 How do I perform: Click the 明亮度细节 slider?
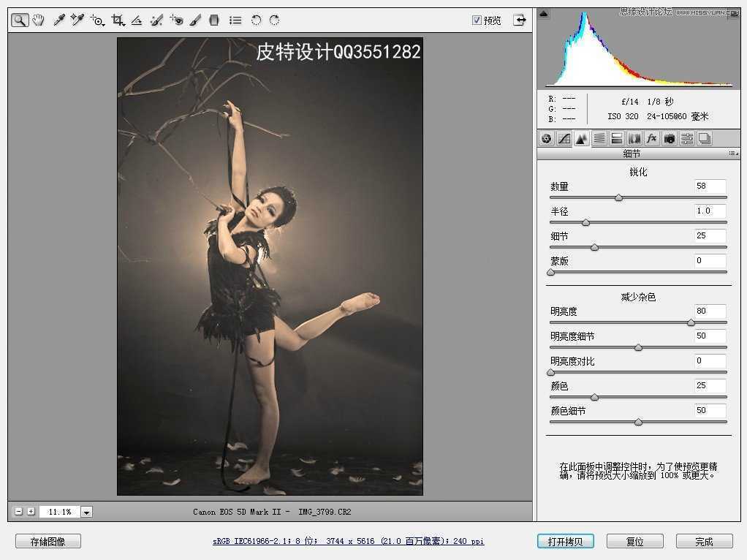pos(638,347)
